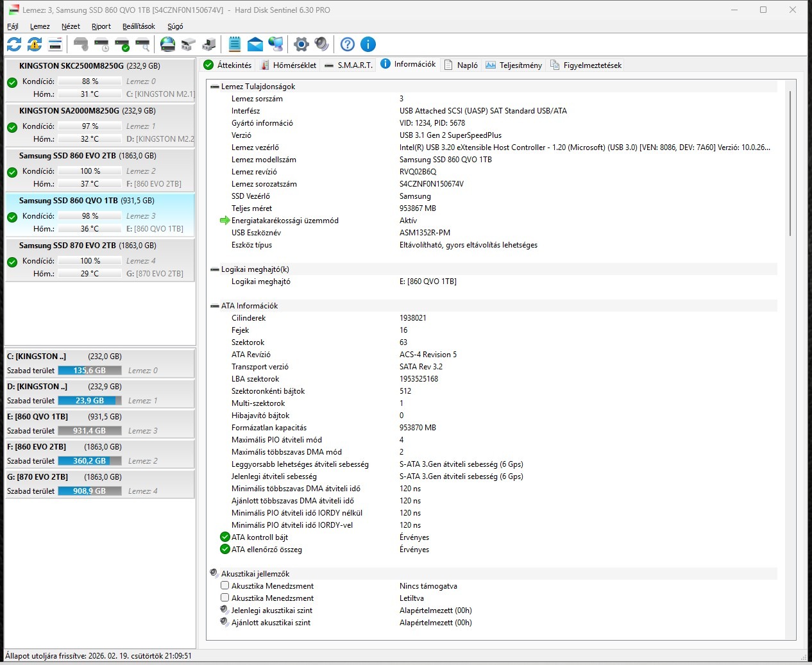Image resolution: width=812 pixels, height=665 pixels.
Task: Open the Riport menu
Action: [x=101, y=26]
